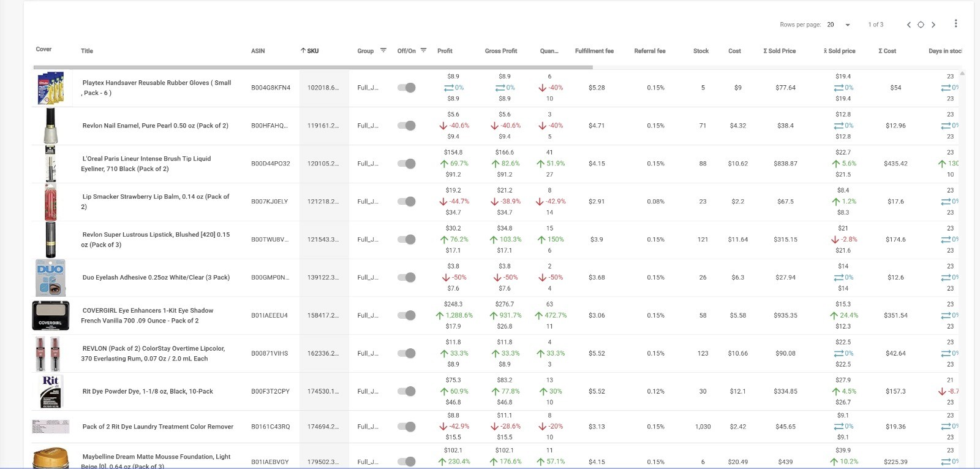Sort by the Cost column header
Viewport: 980px width, 469px height.
tap(734, 51)
